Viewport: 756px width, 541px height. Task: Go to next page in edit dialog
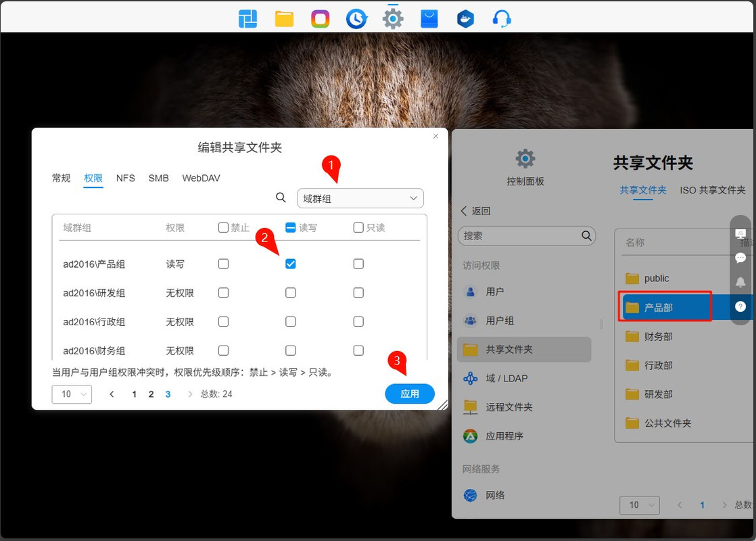pyautogui.click(x=190, y=394)
